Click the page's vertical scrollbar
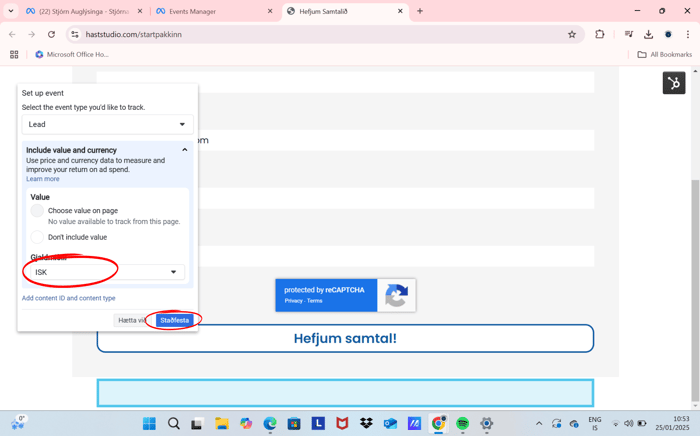 click(695, 290)
